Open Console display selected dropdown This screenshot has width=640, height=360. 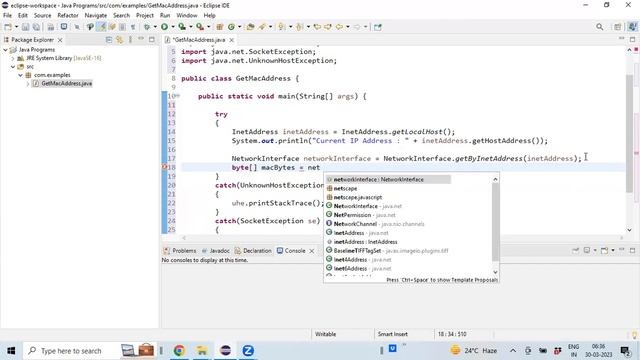click(595, 250)
